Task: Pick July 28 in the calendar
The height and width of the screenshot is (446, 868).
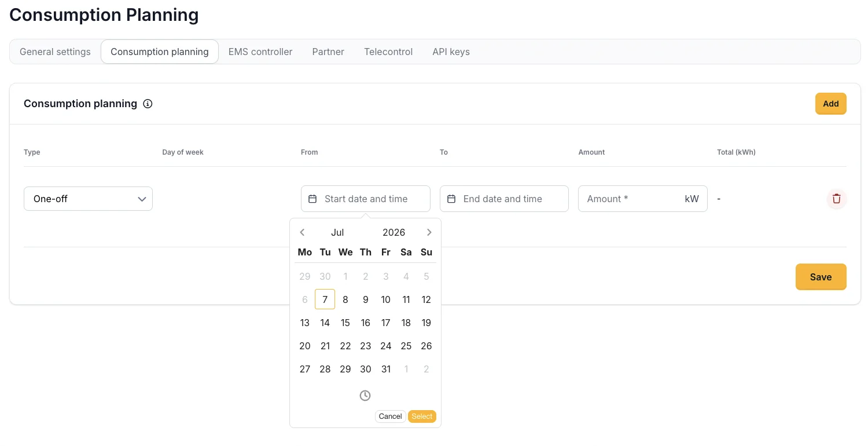Action: [x=325, y=369]
